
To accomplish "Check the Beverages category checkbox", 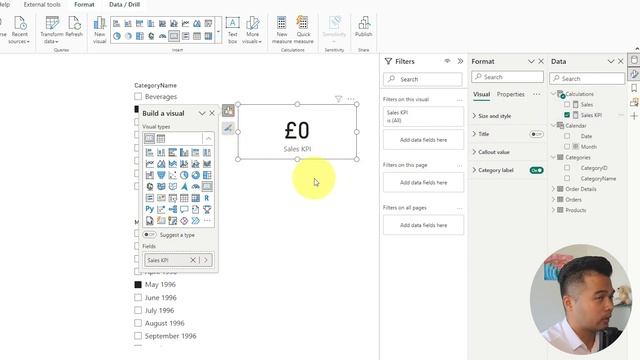I will pyautogui.click(x=138, y=96).
